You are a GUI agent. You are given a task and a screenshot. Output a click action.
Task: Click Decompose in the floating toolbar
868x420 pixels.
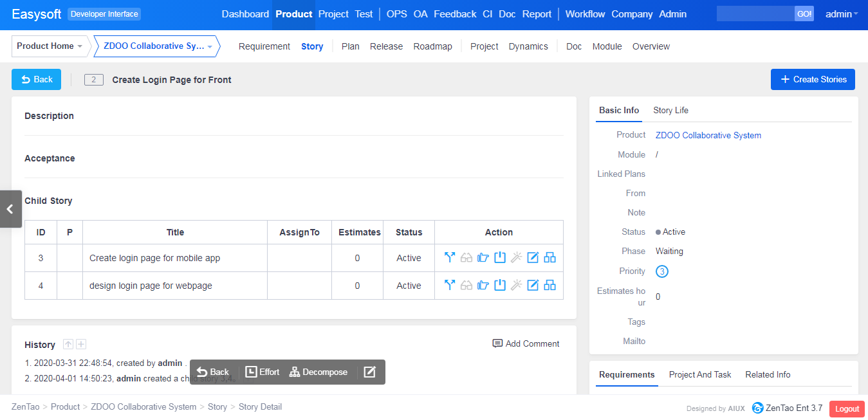[319, 372]
